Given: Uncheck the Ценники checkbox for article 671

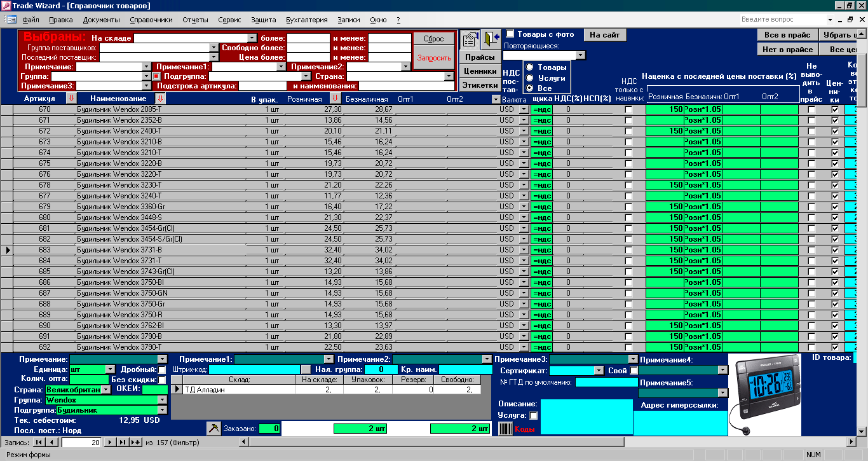Looking at the screenshot, I should pos(835,120).
